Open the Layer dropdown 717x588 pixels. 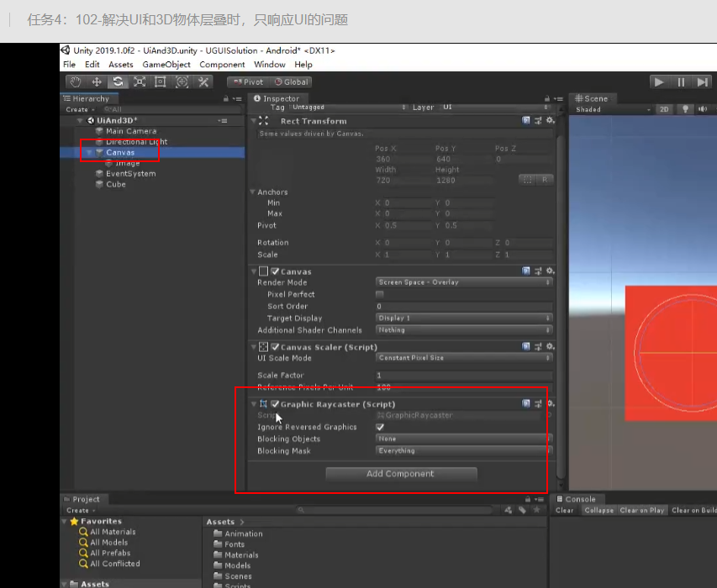point(495,108)
